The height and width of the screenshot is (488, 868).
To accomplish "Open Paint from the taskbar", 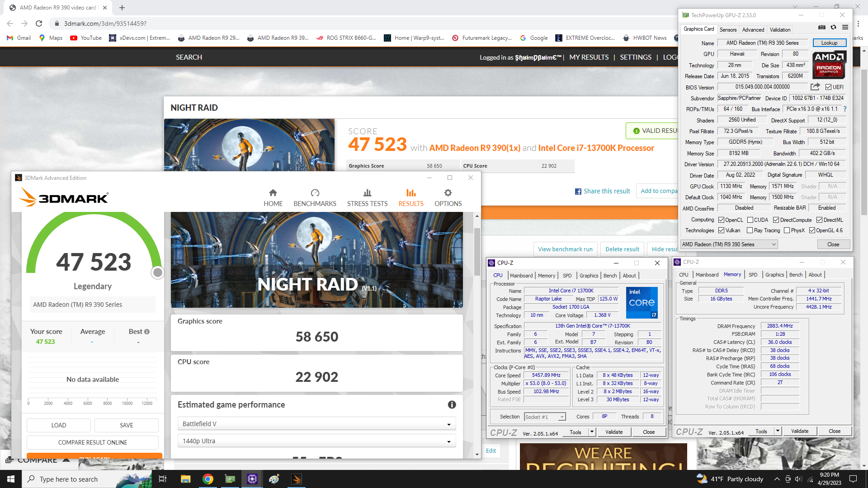I will (x=274, y=479).
